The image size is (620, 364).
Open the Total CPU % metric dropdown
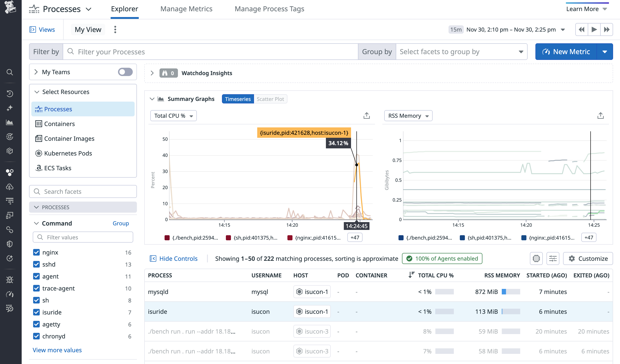click(173, 116)
